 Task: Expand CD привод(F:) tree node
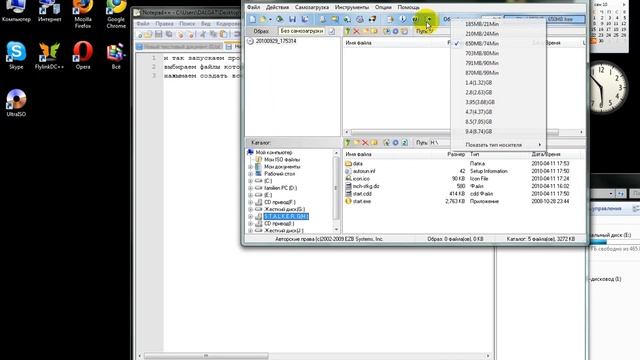[251, 202]
